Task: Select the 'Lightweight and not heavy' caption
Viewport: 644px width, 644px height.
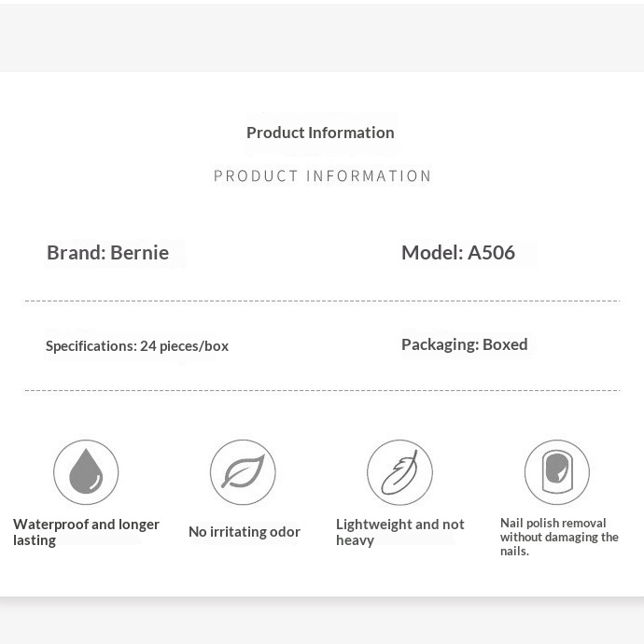Action: click(x=400, y=532)
